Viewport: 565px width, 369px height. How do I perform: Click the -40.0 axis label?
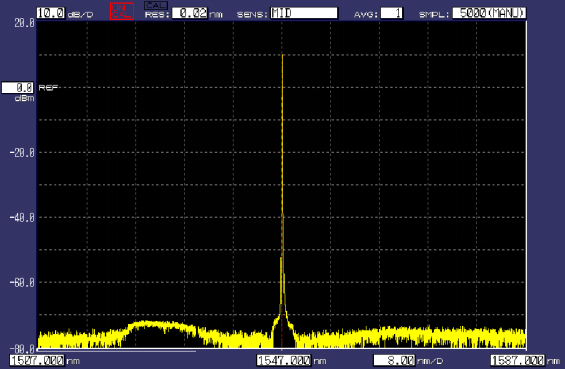(22, 217)
